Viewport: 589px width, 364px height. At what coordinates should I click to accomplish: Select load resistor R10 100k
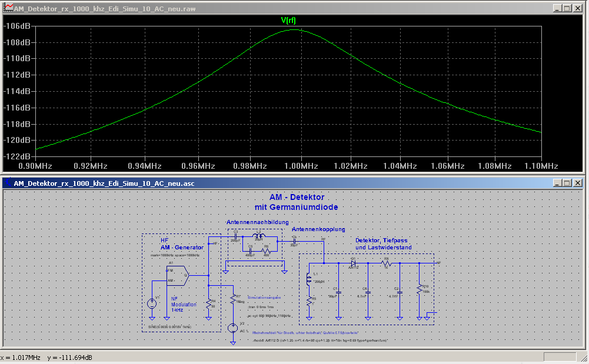[419, 289]
